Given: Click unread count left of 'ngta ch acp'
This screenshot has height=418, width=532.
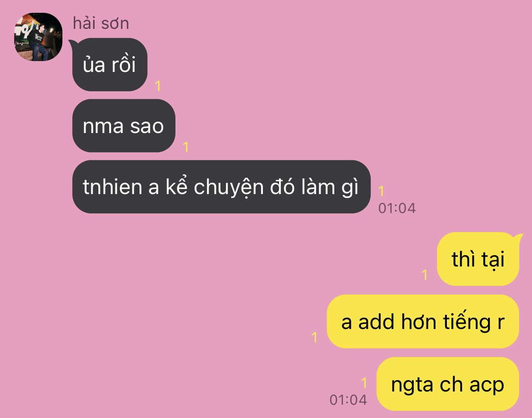Looking at the screenshot, I should 365,382.
